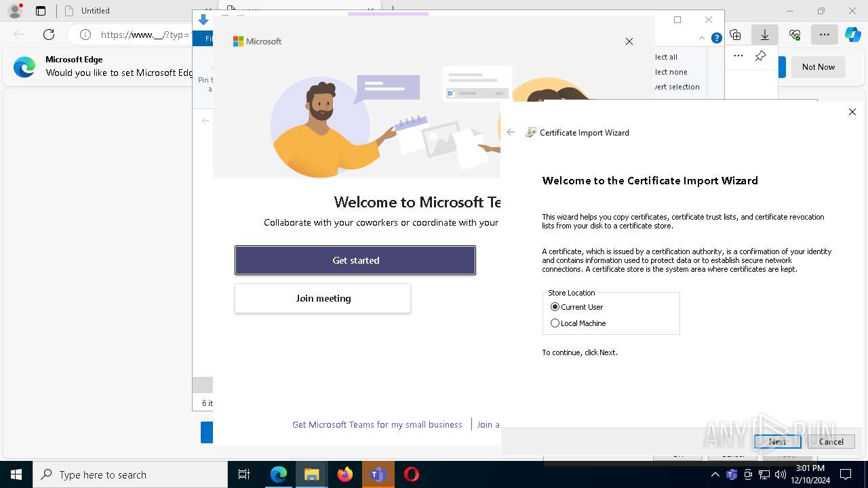Image resolution: width=868 pixels, height=488 pixels.
Task: View site information icon in address bar
Action: (85, 35)
